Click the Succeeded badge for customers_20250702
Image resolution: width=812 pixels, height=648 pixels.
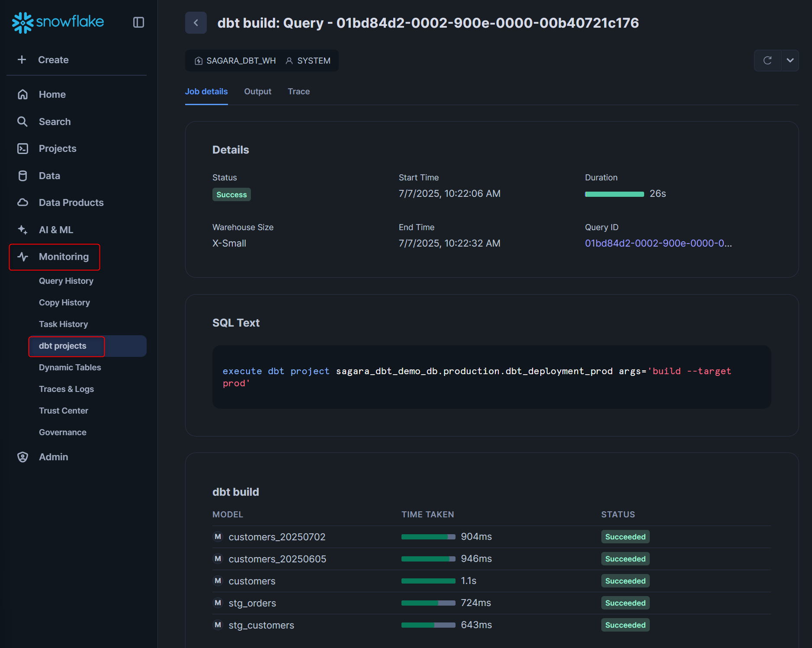(625, 537)
